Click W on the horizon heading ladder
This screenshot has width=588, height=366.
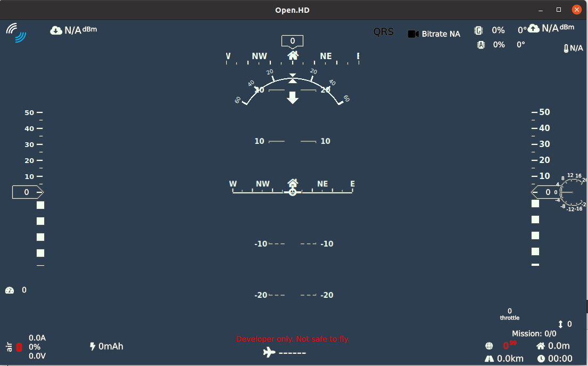pos(233,184)
